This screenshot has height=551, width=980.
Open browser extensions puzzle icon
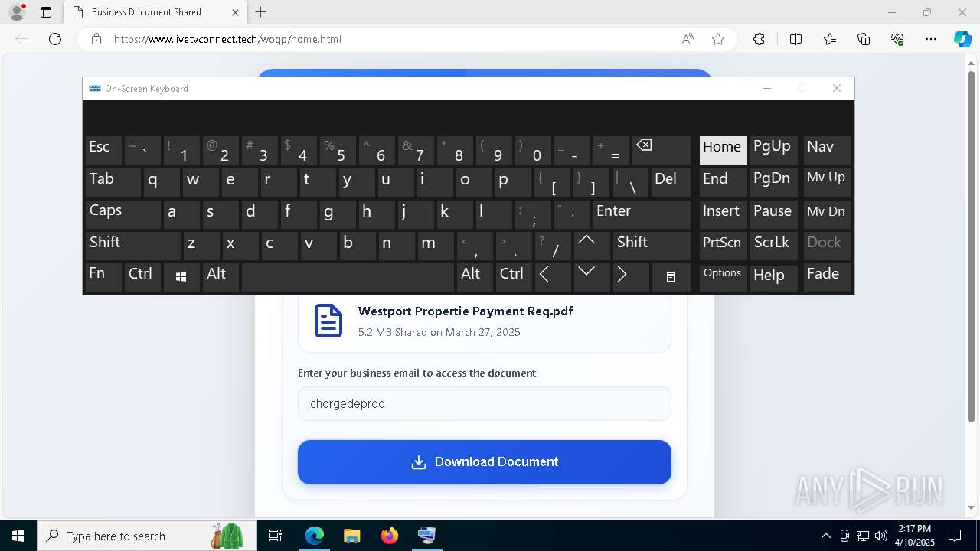759,39
